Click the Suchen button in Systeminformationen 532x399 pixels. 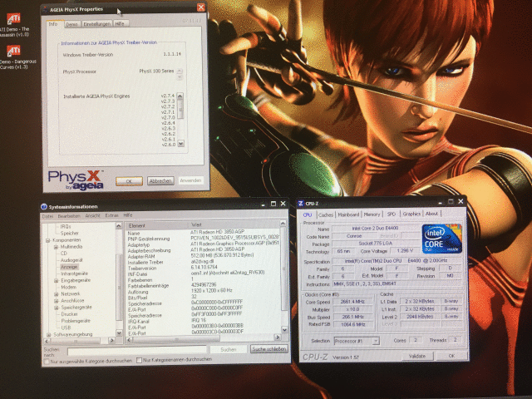tap(228, 349)
